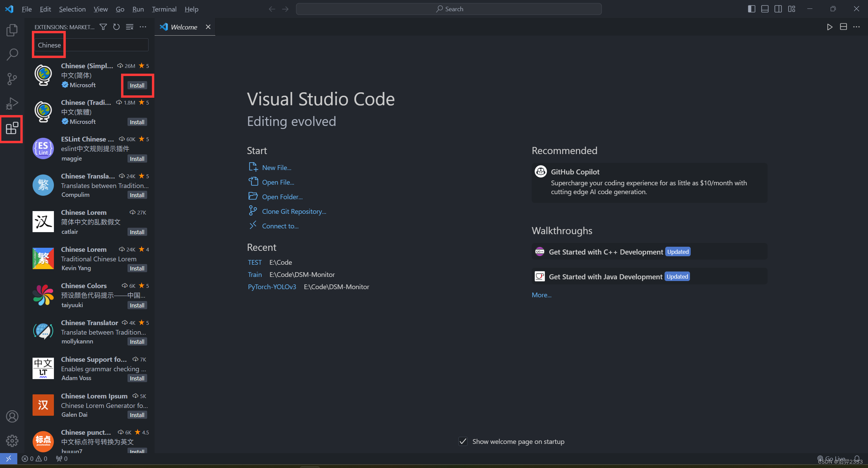
Task: Clear extensions search results icon
Action: tap(130, 27)
